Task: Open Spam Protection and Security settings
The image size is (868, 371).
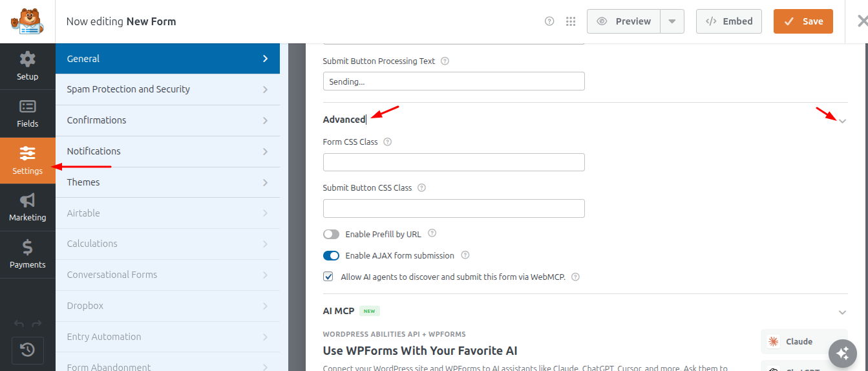Action: point(167,89)
